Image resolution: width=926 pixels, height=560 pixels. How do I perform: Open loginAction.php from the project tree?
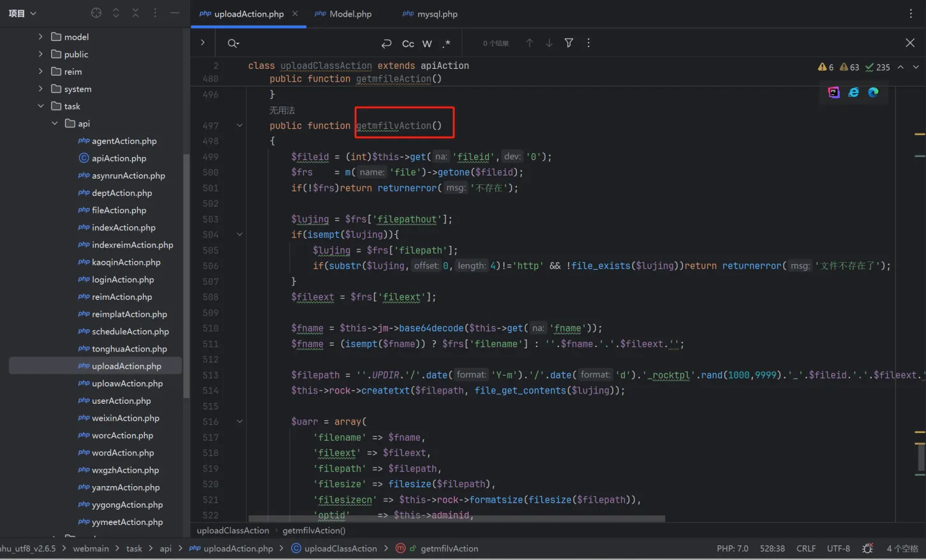(123, 279)
